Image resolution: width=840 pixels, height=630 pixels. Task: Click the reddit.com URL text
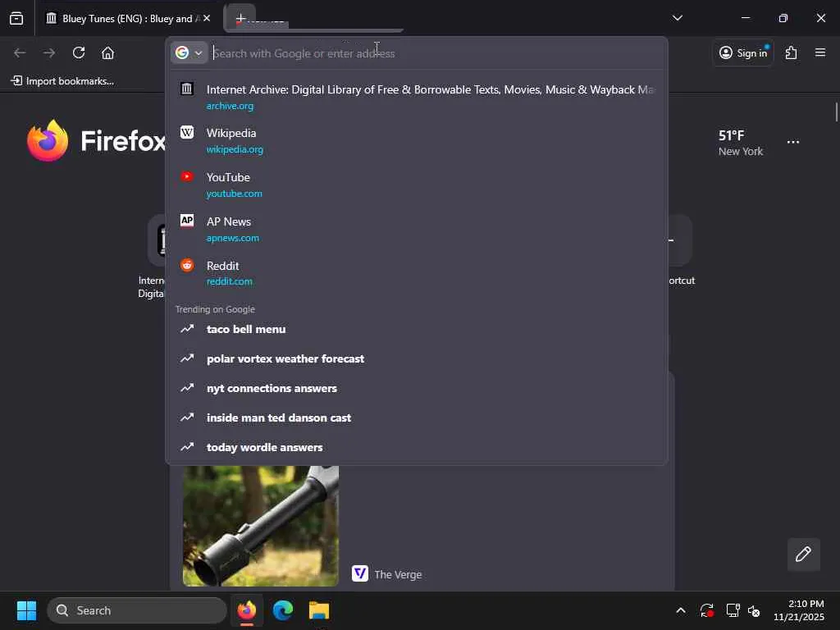[x=230, y=282]
